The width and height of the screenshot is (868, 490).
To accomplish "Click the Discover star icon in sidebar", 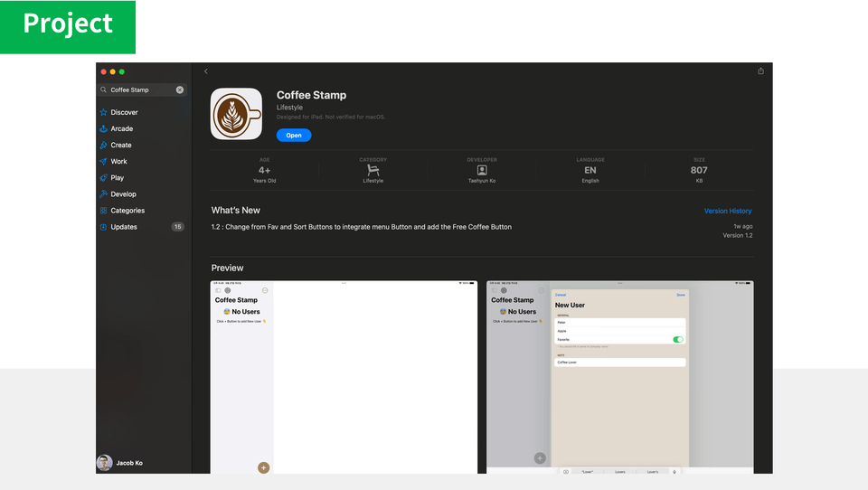I will click(x=103, y=112).
